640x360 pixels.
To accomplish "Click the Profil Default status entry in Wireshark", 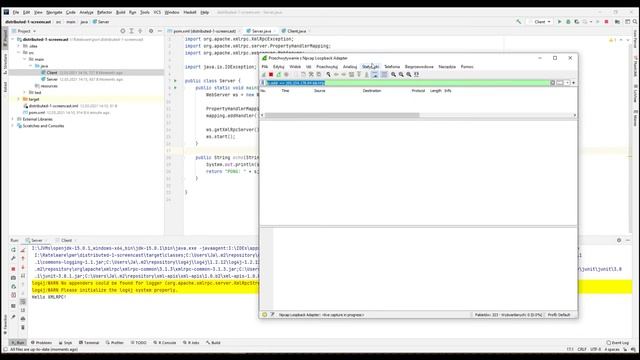I will (559, 315).
